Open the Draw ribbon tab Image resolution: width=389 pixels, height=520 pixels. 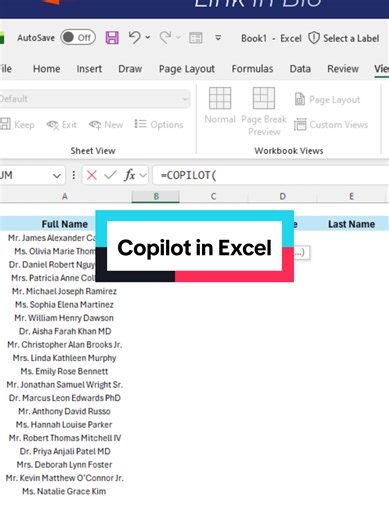click(x=130, y=69)
